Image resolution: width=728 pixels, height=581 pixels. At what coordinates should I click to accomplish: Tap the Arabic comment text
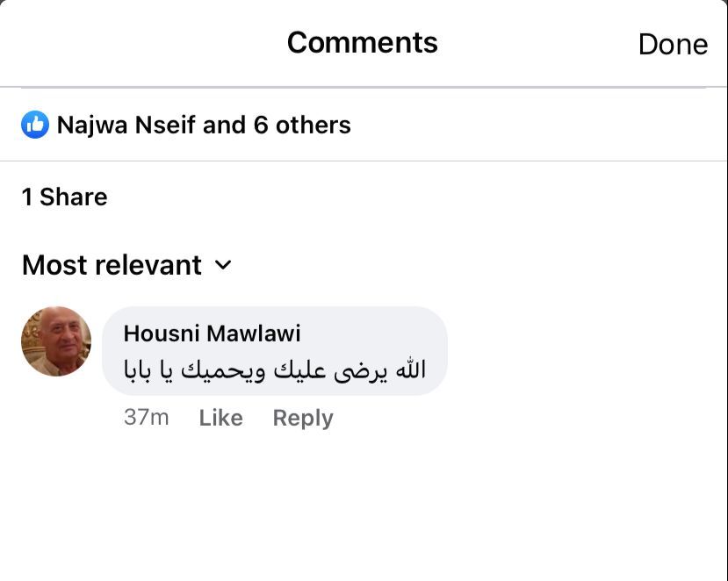(x=274, y=369)
